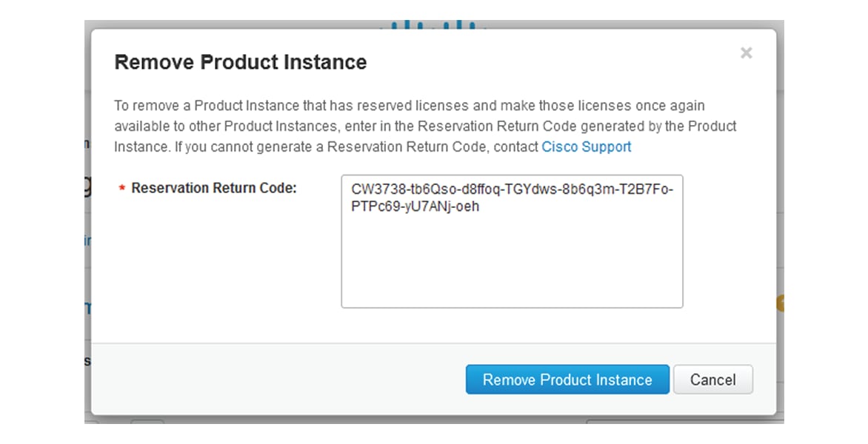
Task: Focus the Reservation Return Code text box
Action: click(x=512, y=242)
